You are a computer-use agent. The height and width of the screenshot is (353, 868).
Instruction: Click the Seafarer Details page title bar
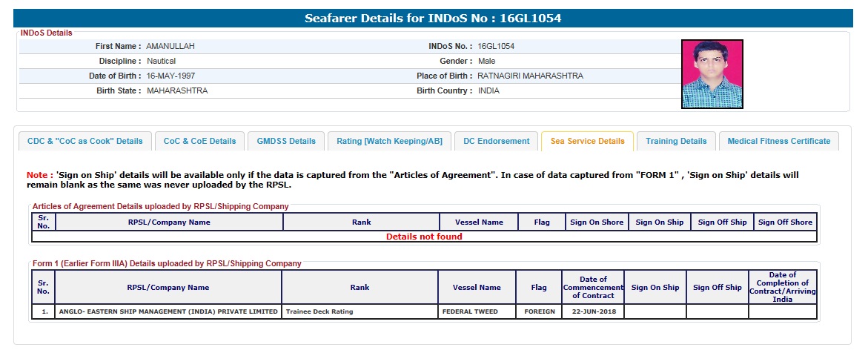[x=434, y=18]
